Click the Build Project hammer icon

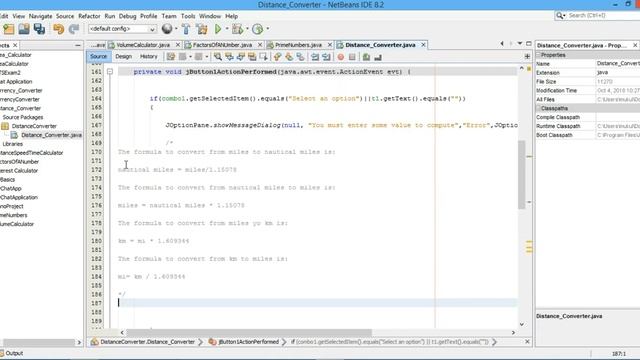(x=186, y=29)
